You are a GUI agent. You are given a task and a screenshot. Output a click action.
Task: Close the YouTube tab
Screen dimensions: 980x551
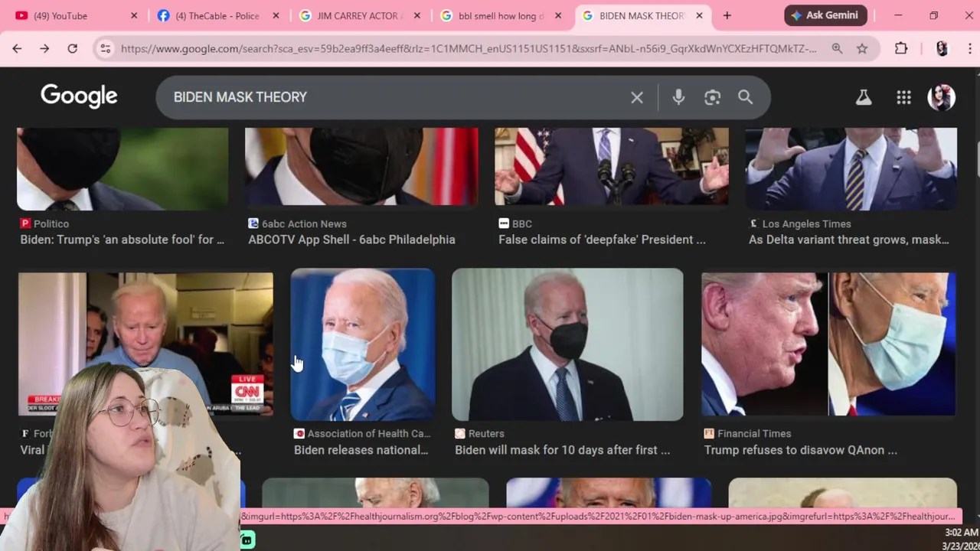(x=134, y=15)
